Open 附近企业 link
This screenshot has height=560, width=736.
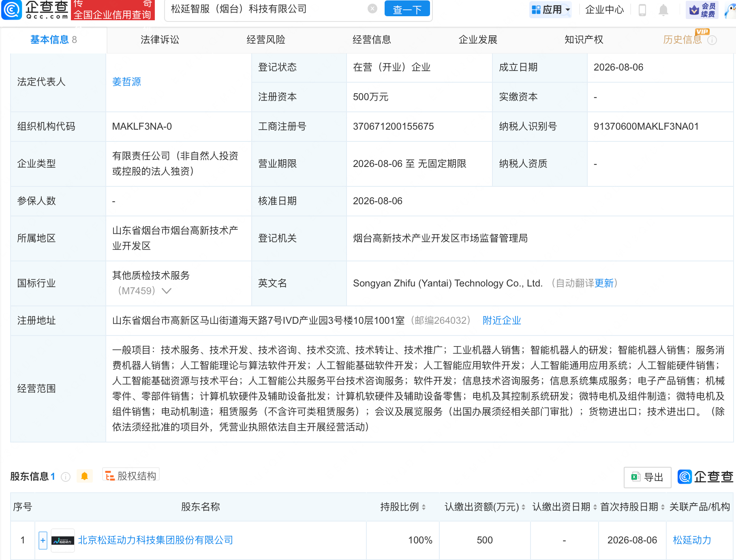[502, 321]
